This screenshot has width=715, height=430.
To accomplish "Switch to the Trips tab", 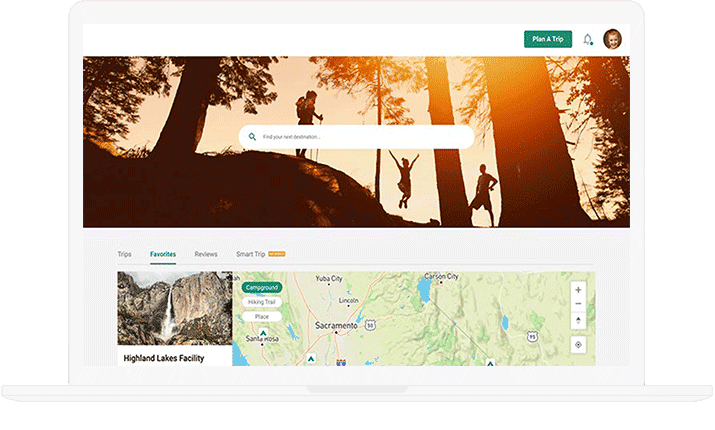I will click(x=124, y=255).
